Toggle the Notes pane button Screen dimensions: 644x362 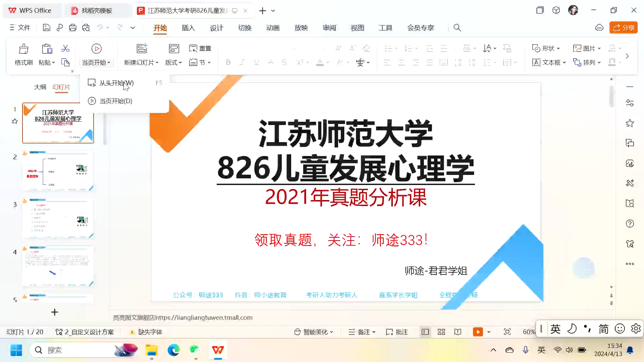point(362,332)
